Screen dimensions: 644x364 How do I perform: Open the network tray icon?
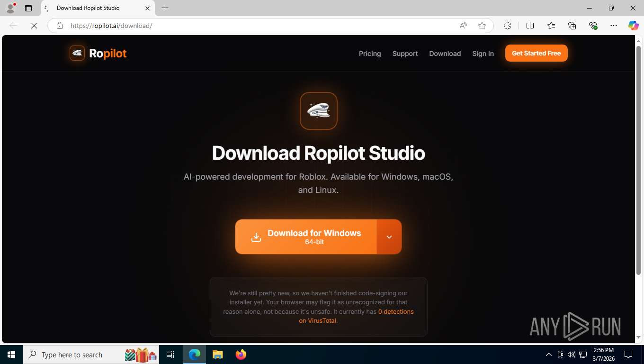click(x=583, y=355)
